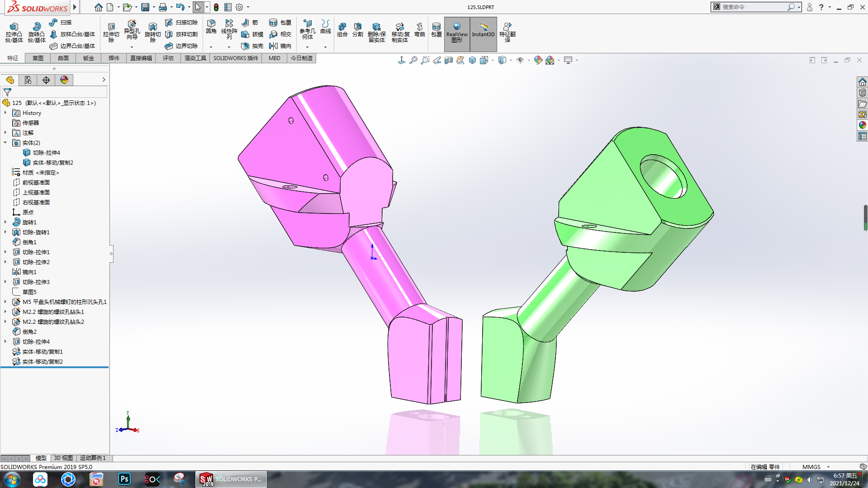Expand the History folder in the tree

[5, 113]
